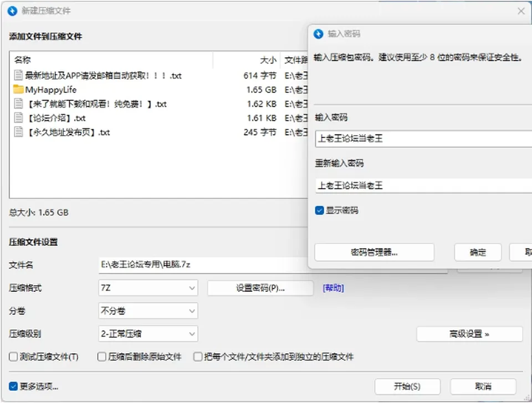Check 把每个文件/文件夹添加到独立的压缩文件 option

(x=198, y=356)
